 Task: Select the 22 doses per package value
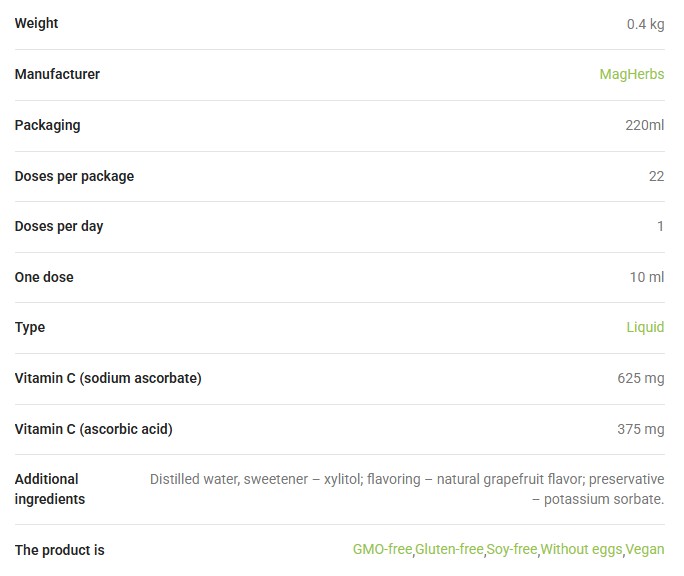pos(656,176)
